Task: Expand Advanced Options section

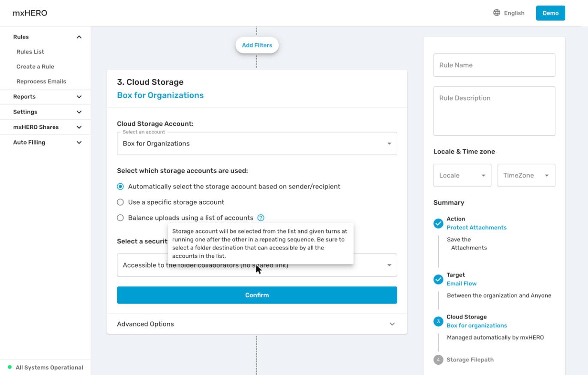Action: coord(257,324)
